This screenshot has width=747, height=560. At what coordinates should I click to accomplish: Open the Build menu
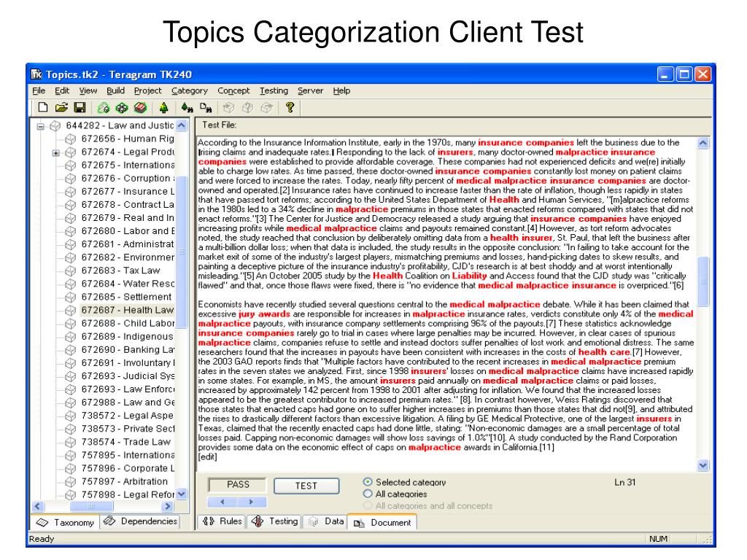click(x=115, y=90)
